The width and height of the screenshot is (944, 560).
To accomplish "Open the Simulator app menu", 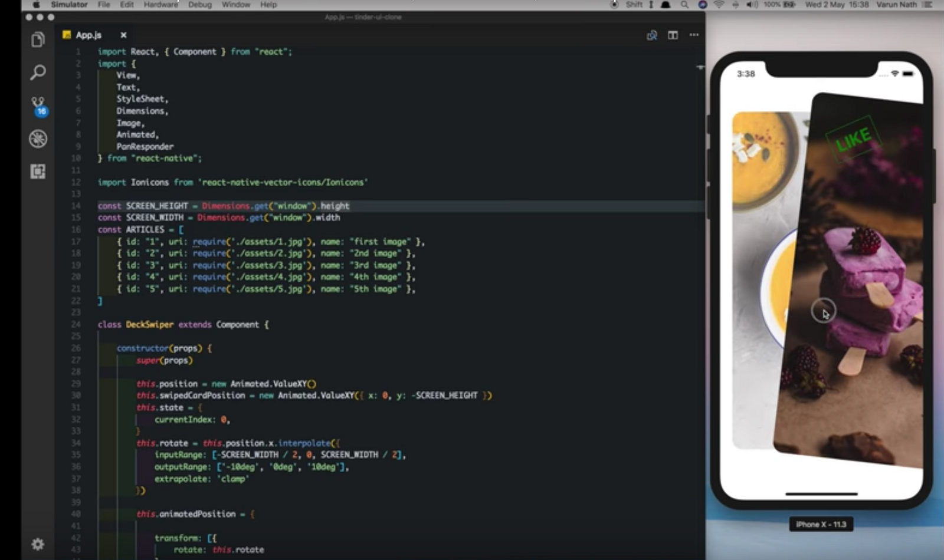I will coord(69,5).
